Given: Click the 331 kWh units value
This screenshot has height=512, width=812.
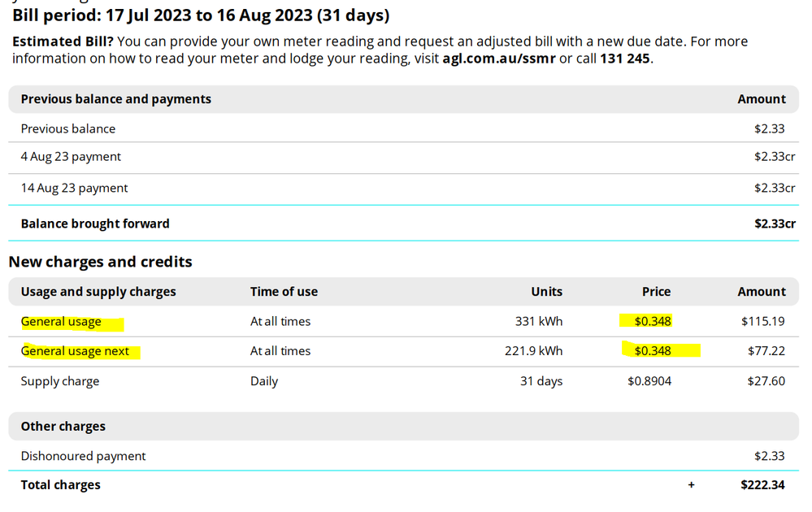Looking at the screenshot, I should pos(538,321).
